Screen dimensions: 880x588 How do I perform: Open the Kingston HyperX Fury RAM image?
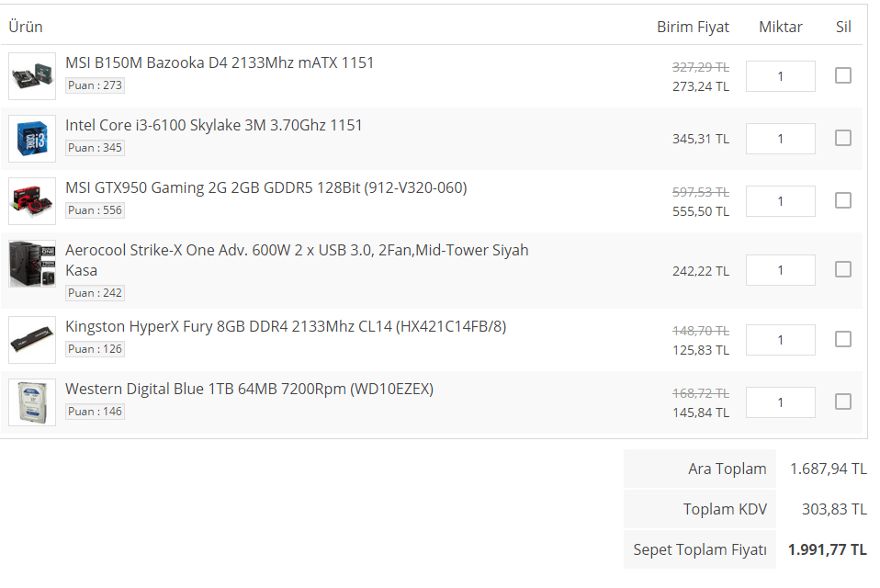(x=32, y=339)
